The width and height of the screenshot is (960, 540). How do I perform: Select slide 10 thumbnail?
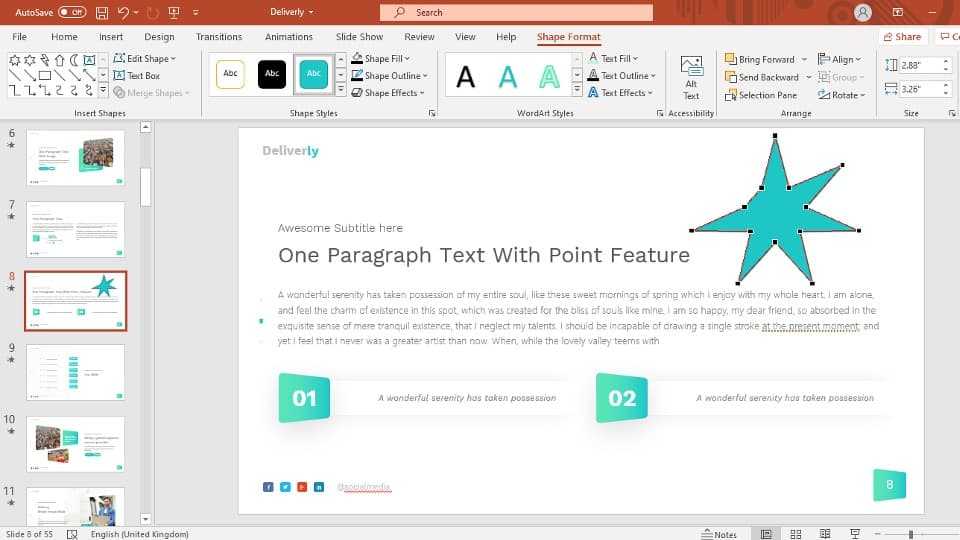click(76, 444)
